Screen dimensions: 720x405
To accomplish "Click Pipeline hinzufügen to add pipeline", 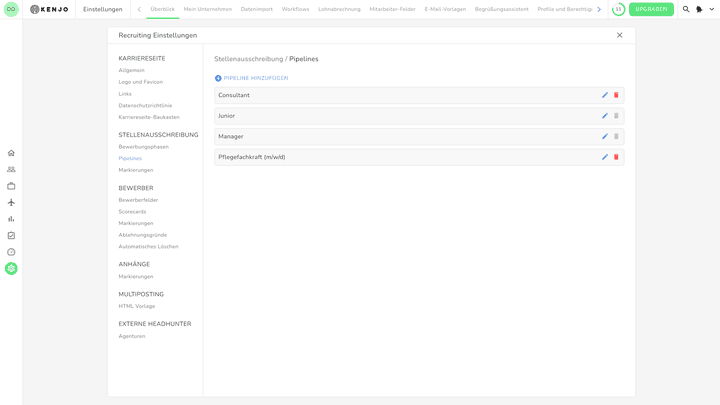I will [x=251, y=78].
